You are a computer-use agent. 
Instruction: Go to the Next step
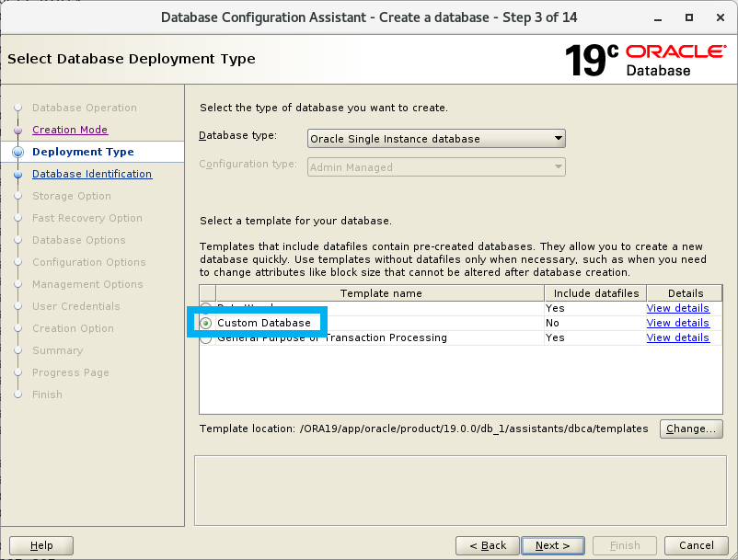(553, 545)
